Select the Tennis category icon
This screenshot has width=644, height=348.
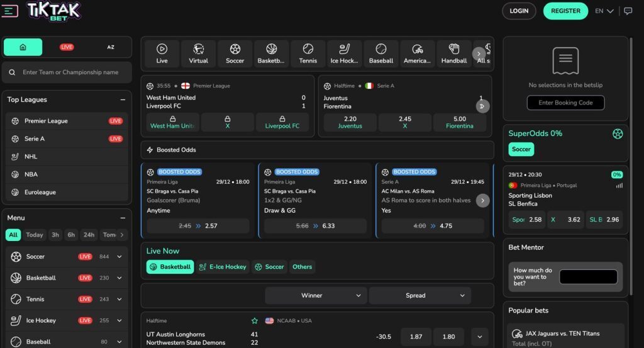308,54
